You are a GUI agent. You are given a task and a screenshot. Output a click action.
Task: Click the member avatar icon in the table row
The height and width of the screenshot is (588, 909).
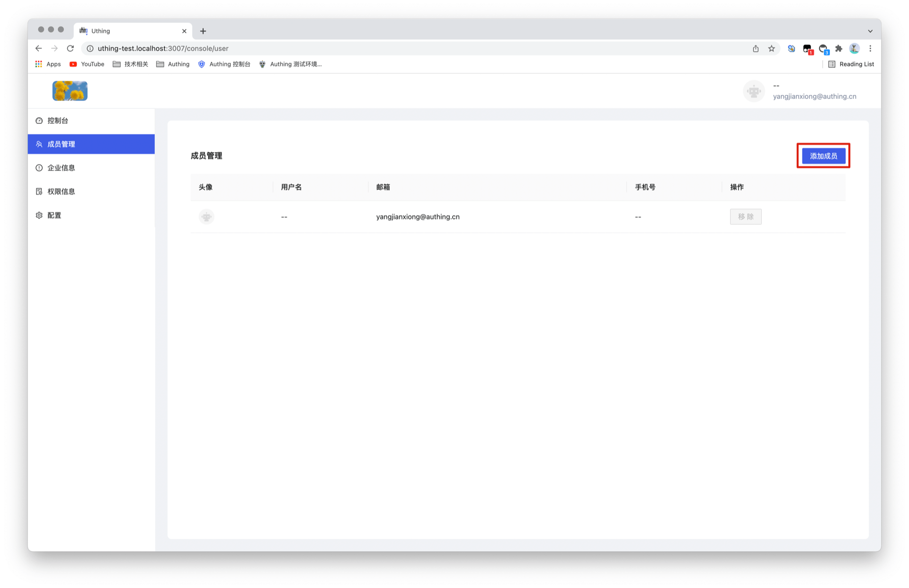click(x=206, y=216)
